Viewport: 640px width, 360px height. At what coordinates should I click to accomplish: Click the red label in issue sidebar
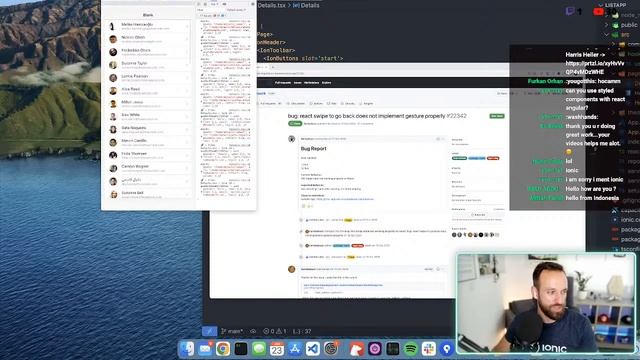(493, 158)
